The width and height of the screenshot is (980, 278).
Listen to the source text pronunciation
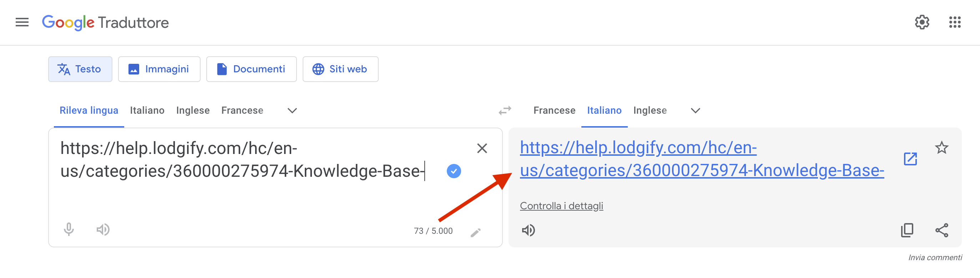point(103,230)
